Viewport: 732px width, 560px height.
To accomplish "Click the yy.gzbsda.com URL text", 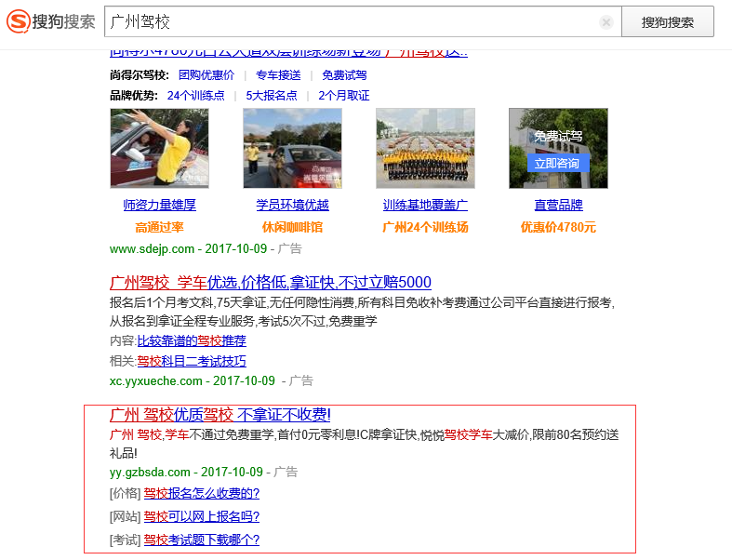I will click(x=150, y=473).
